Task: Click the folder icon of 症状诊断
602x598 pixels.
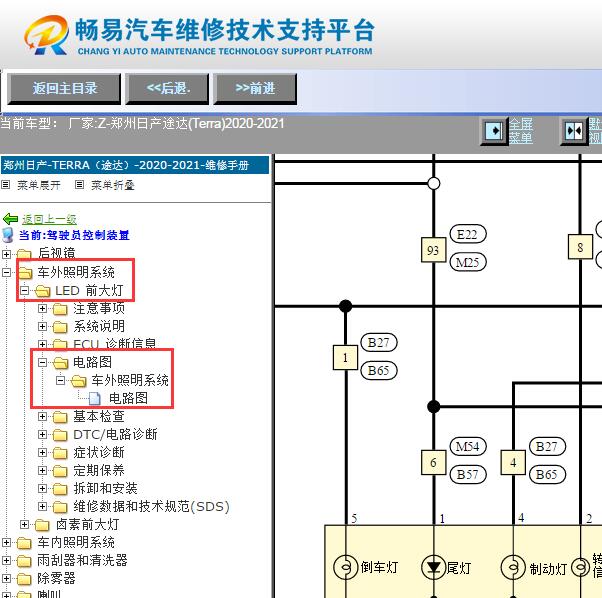Action: [x=60, y=453]
